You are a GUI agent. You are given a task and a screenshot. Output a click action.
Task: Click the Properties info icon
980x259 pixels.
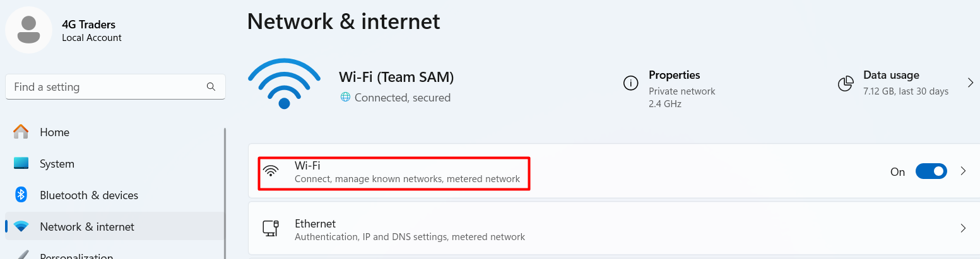pos(630,83)
